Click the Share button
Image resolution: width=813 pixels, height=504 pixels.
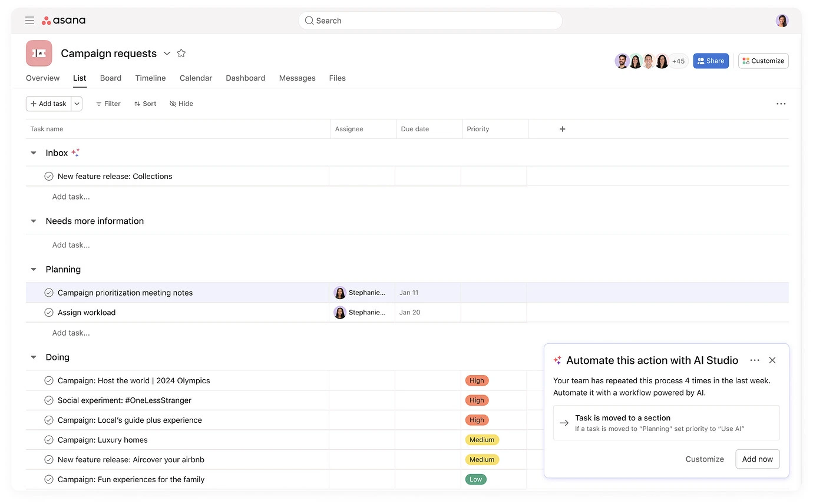coord(710,61)
